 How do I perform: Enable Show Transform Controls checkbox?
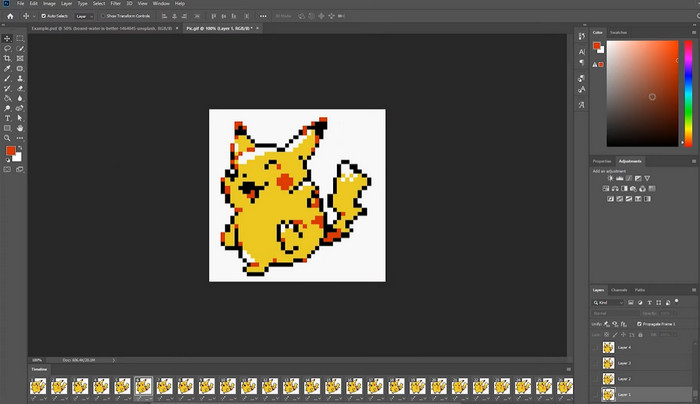[103, 16]
